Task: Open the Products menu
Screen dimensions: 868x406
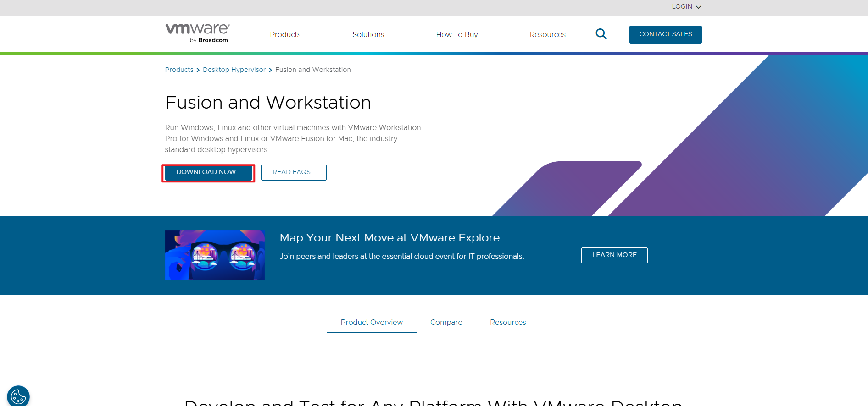Action: [x=285, y=34]
